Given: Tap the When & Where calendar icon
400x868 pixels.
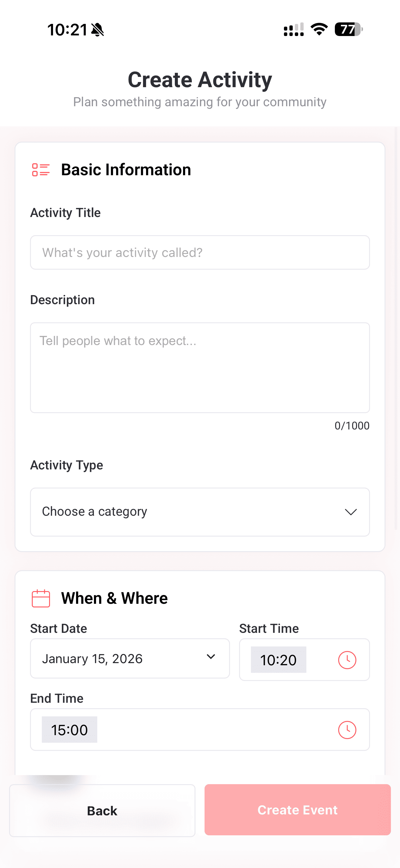Looking at the screenshot, I should point(41,598).
